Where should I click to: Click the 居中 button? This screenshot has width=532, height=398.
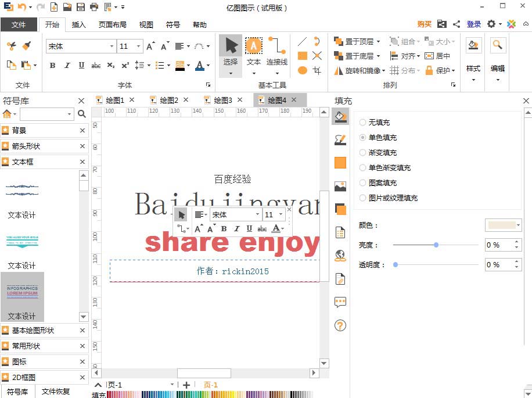tap(437, 56)
